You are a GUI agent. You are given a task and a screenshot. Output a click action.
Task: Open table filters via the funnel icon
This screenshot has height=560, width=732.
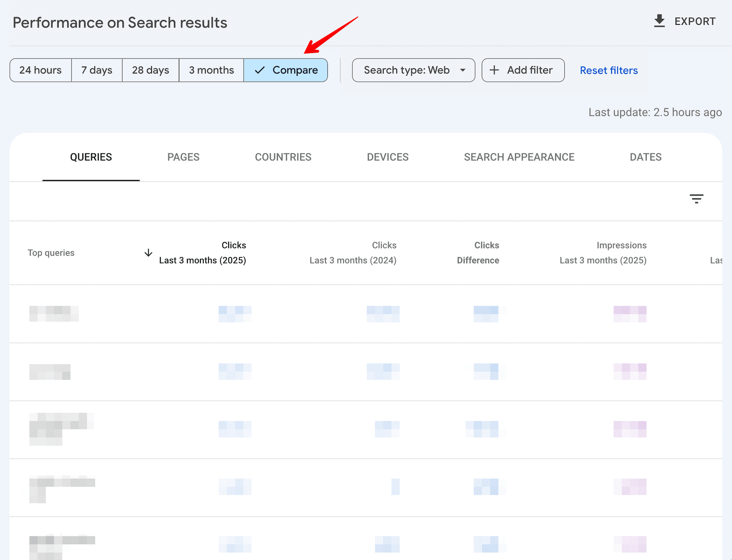[697, 199]
